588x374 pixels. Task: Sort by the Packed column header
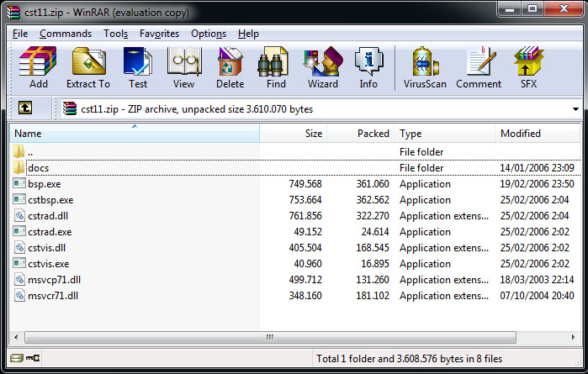pyautogui.click(x=360, y=133)
